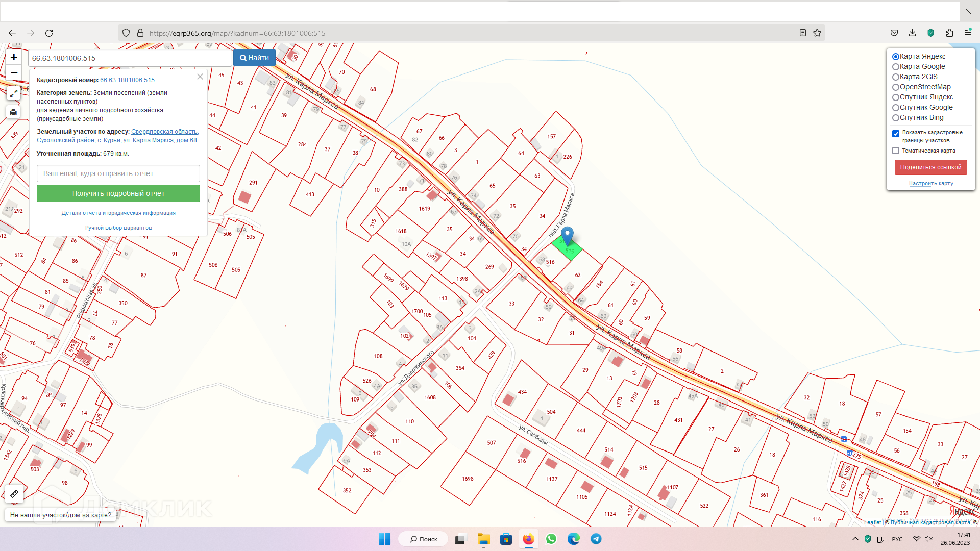
Task: Enable Тематическая карта checkbox
Action: point(896,151)
